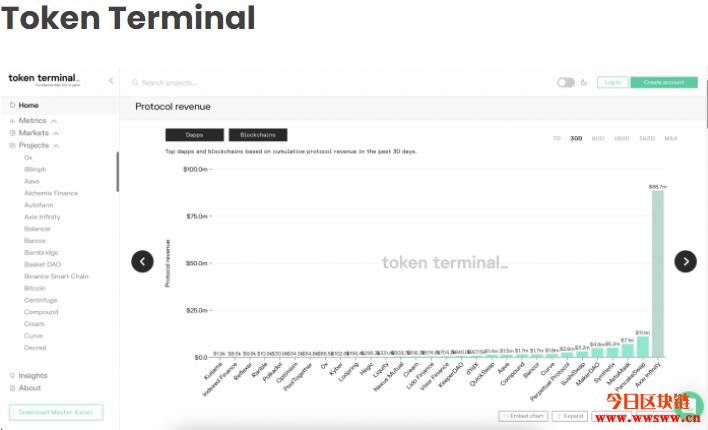Go to the previous chart with the left arrow

pos(142,262)
